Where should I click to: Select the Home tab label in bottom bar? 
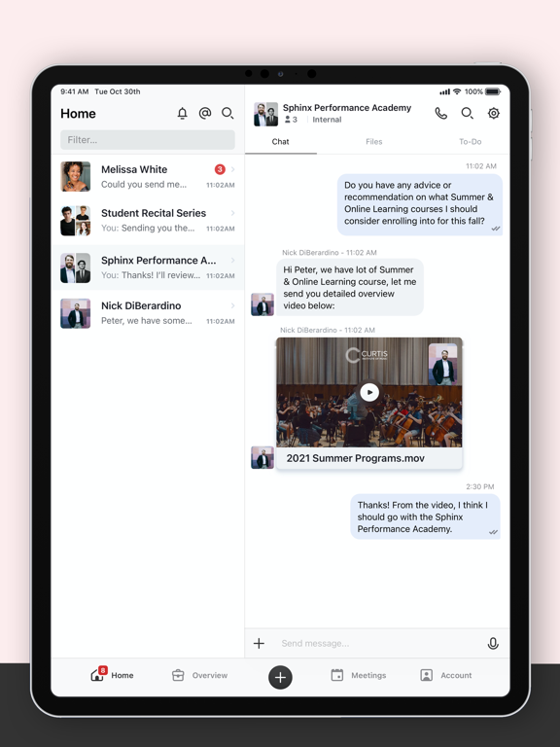point(122,675)
